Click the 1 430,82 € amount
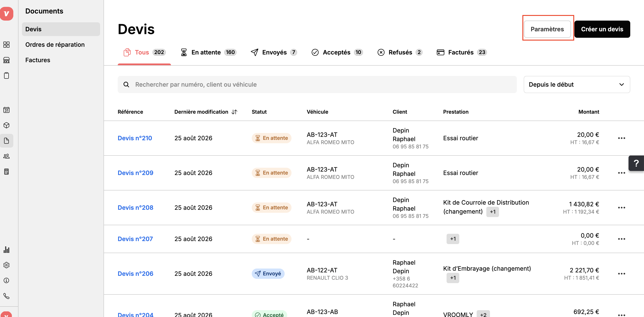This screenshot has width=644, height=317. [584, 204]
